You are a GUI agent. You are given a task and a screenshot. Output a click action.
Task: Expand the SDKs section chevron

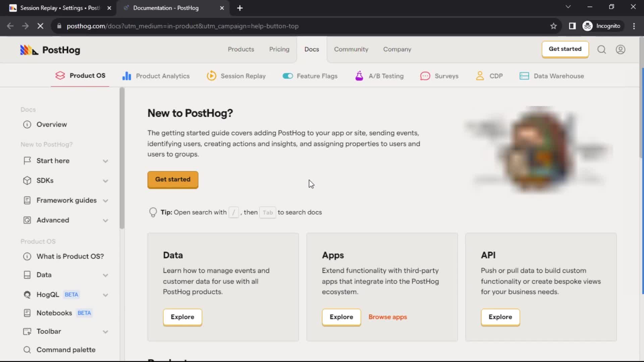point(105,181)
